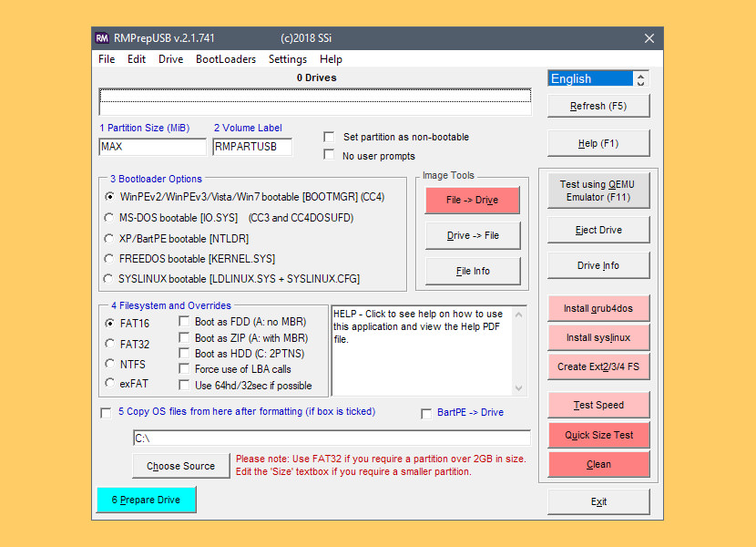756x547 pixels.
Task: Click the help box scroll up arrow
Action: tap(519, 315)
